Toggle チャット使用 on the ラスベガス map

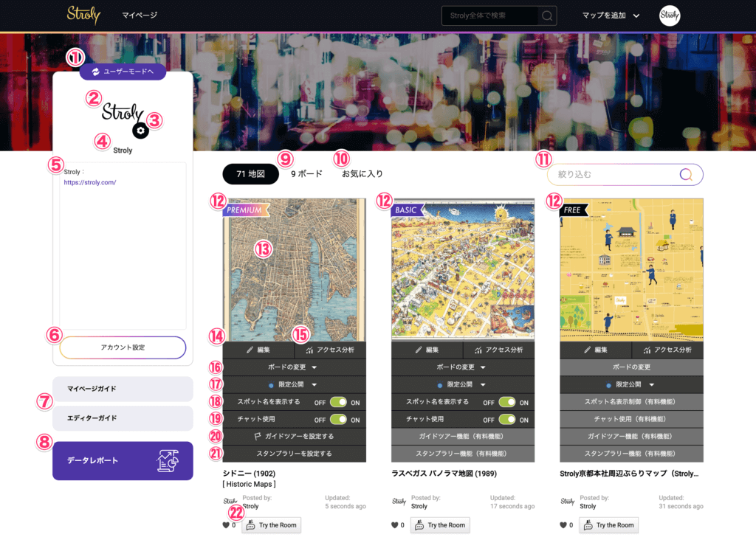[x=507, y=420]
